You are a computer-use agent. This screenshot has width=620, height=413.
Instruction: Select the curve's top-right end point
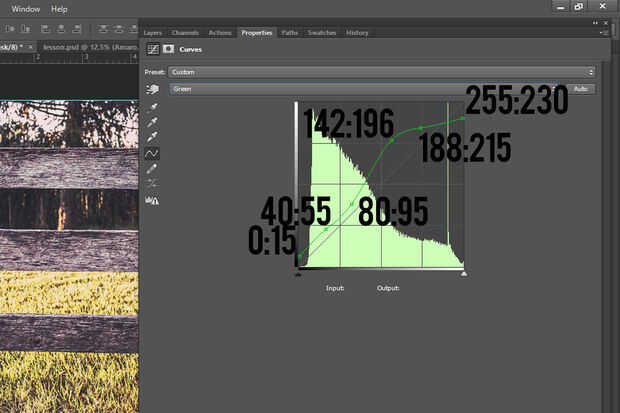tap(463, 118)
